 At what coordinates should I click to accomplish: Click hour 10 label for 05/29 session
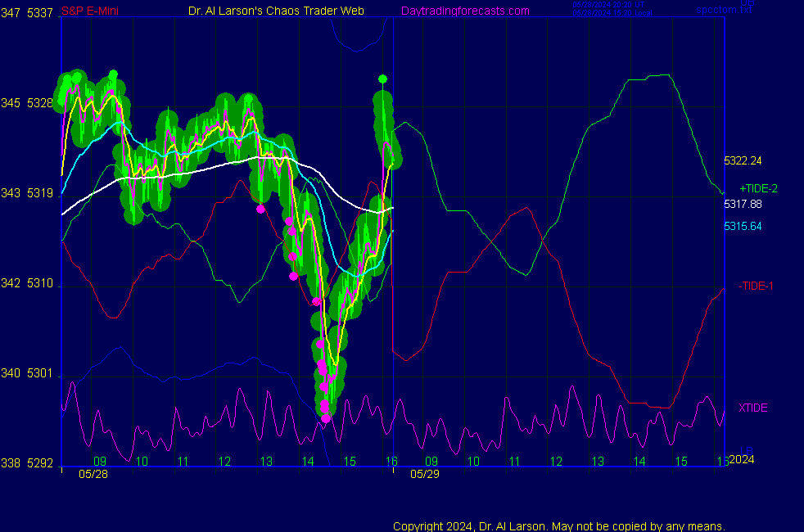[473, 462]
